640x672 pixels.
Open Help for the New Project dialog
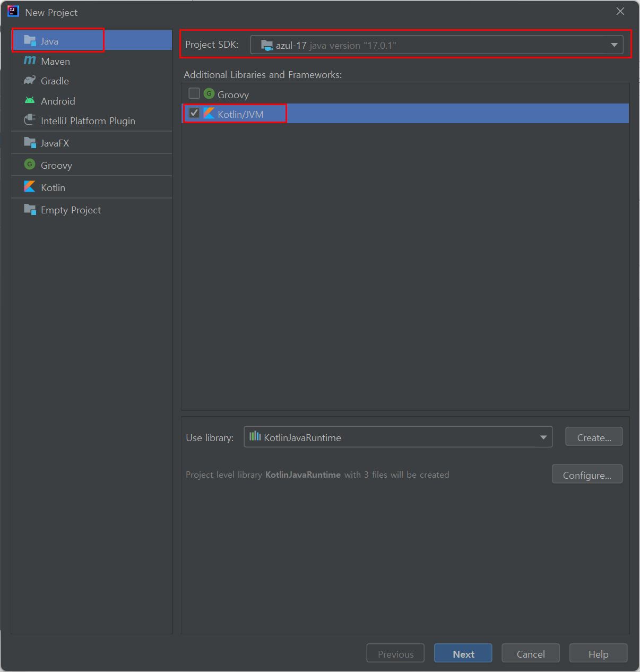(x=598, y=653)
